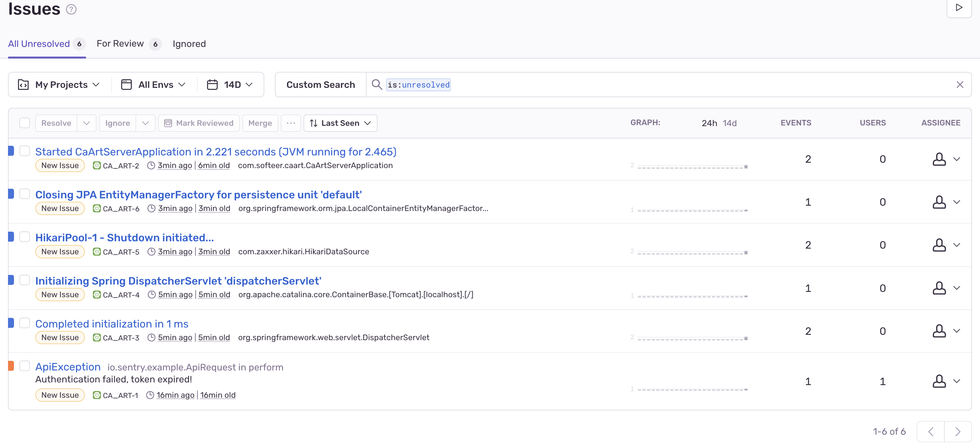Expand the Last Seen sort dropdown
980x448 pixels.
coord(340,123)
